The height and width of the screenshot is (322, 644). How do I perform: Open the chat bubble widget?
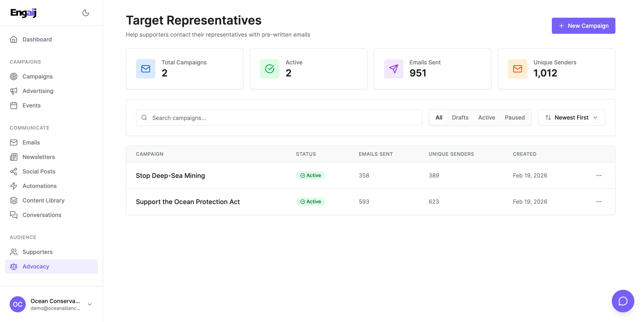pyautogui.click(x=622, y=301)
